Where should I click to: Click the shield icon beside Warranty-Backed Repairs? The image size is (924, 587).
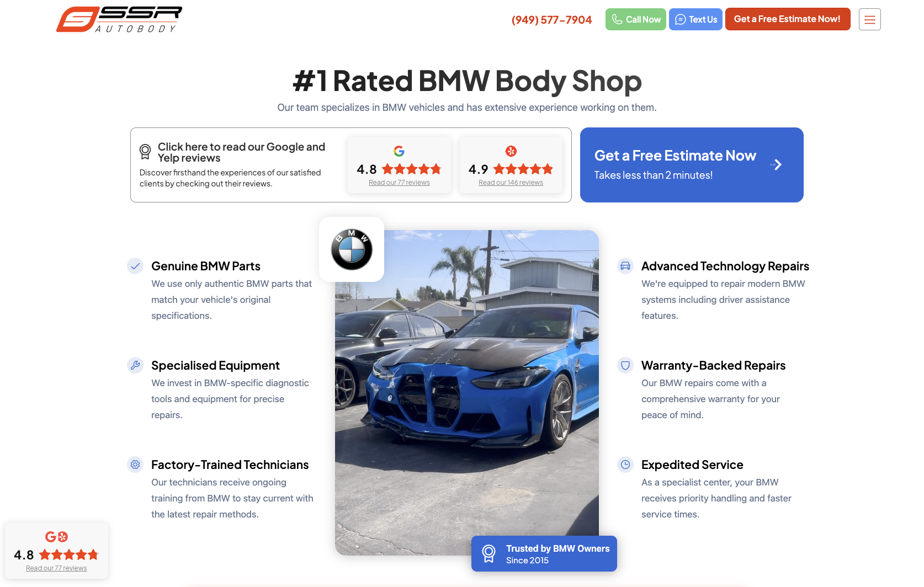point(625,365)
